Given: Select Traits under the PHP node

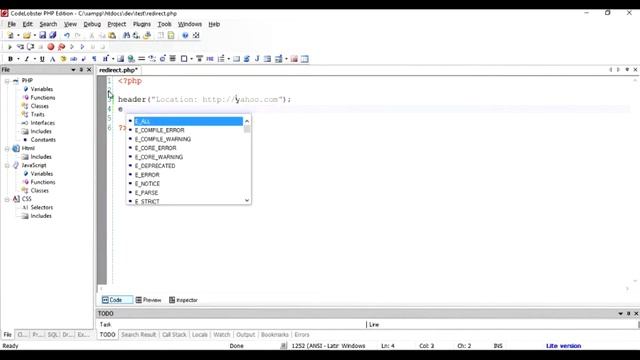Looking at the screenshot, I should tap(38, 115).
